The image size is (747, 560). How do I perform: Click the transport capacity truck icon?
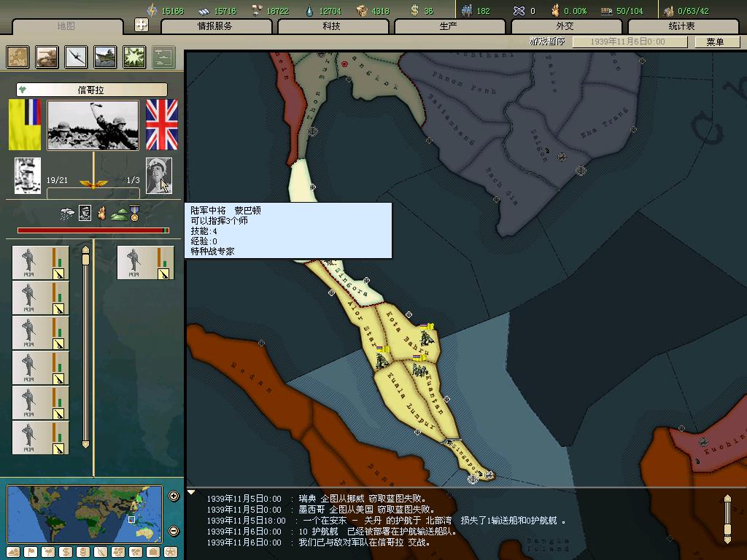pyautogui.click(x=606, y=10)
